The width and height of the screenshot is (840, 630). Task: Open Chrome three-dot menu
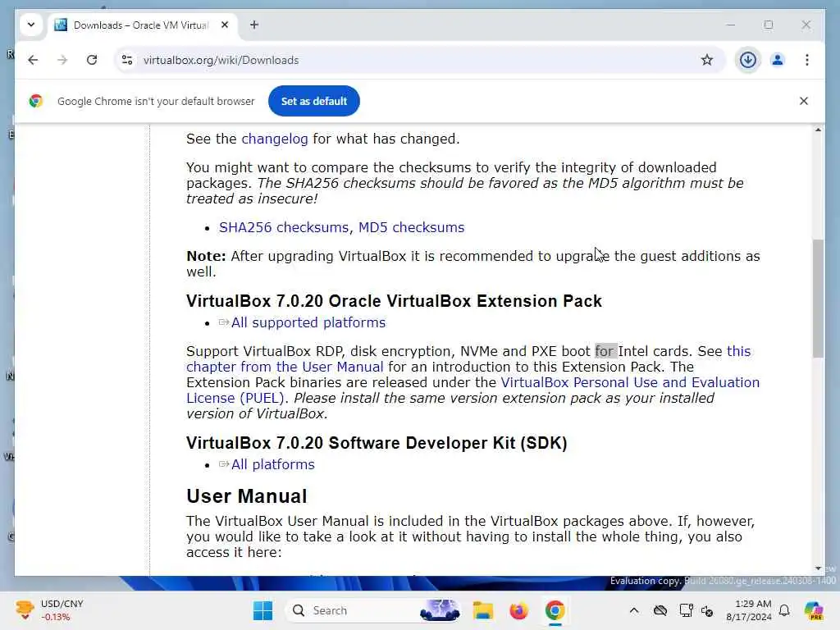tap(807, 60)
